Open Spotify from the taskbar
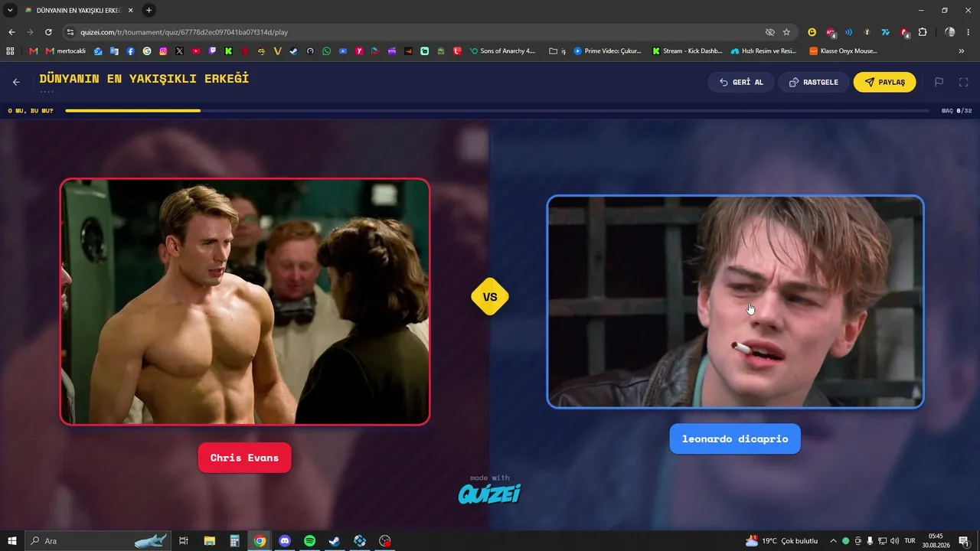Screen dimensions: 980x551 pyautogui.click(x=310, y=541)
